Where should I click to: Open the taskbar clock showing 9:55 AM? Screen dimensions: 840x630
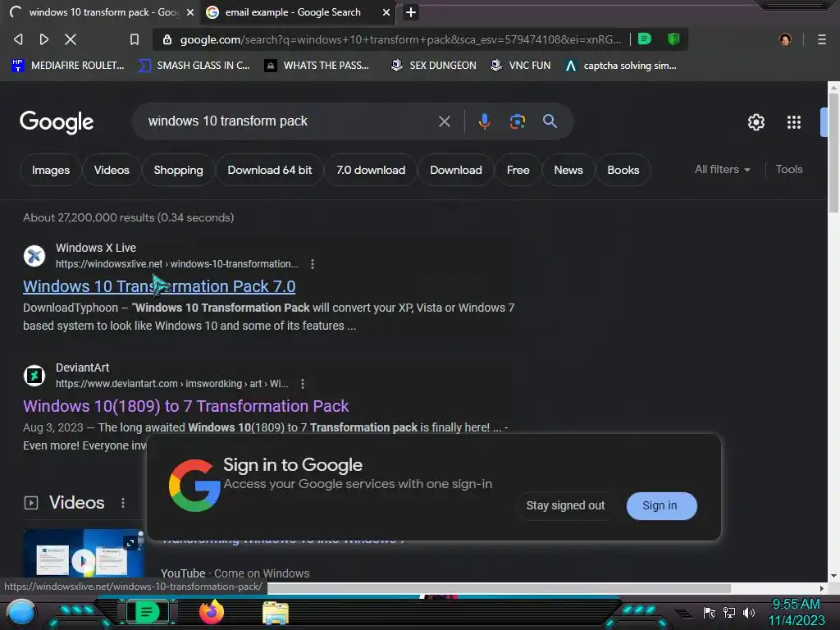tap(796, 612)
